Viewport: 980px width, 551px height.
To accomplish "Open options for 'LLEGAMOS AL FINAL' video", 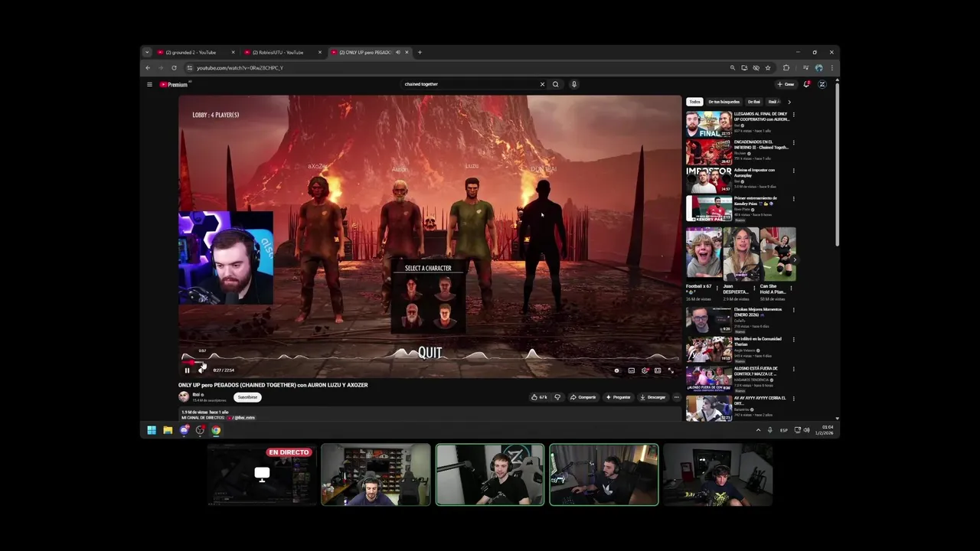I will pyautogui.click(x=793, y=115).
